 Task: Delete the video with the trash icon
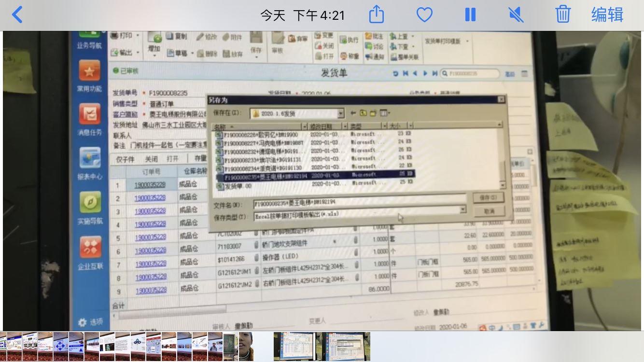click(x=563, y=14)
